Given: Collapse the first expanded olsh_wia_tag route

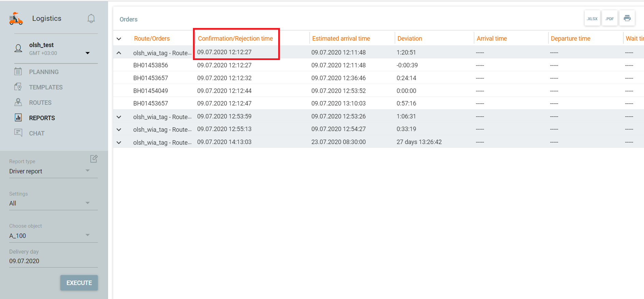Looking at the screenshot, I should click(119, 53).
